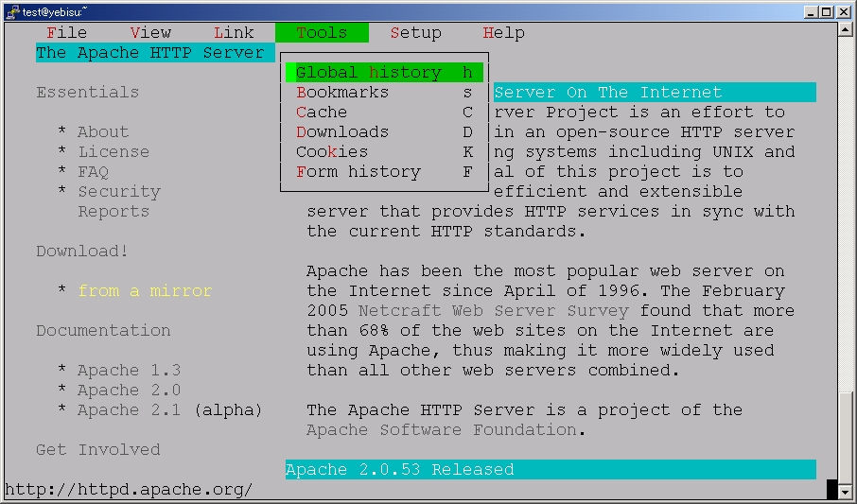
Task: Minimize the test@yebisu terminal window
Action: (x=812, y=11)
